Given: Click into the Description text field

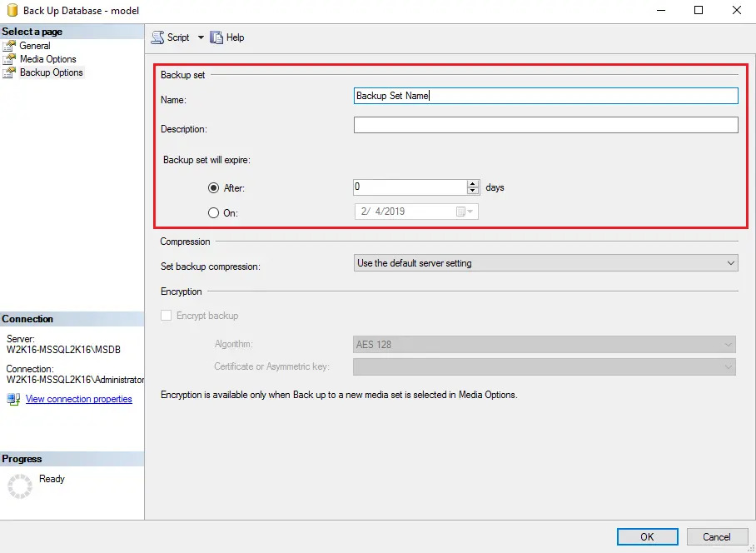Looking at the screenshot, I should (545, 125).
